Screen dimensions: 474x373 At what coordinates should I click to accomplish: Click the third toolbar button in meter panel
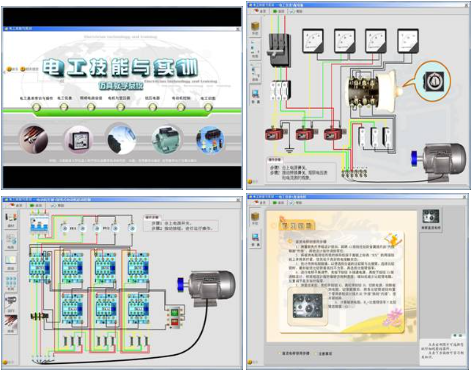coord(296,11)
